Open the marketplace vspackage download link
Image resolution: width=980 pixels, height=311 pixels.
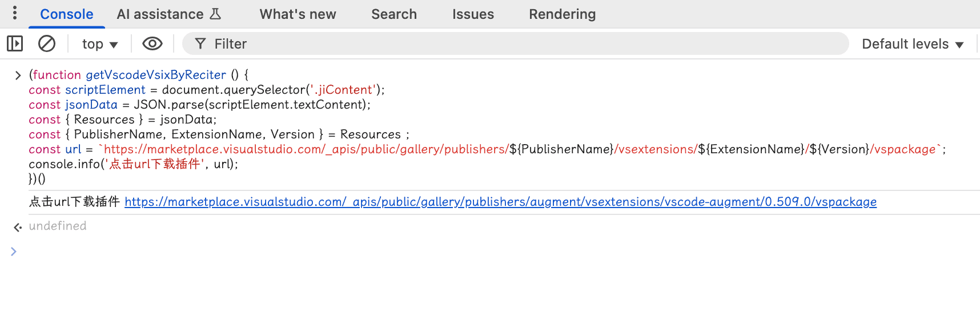[500, 202]
